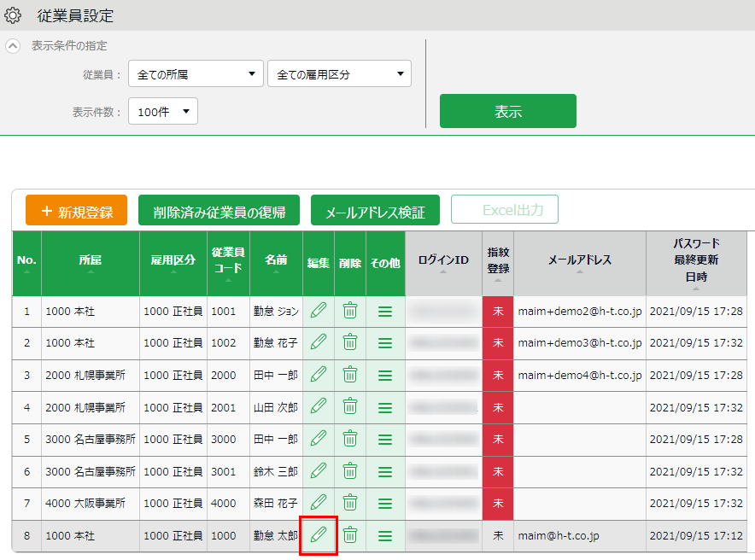
Task: Click the Excel出力 button
Action: tap(505, 209)
